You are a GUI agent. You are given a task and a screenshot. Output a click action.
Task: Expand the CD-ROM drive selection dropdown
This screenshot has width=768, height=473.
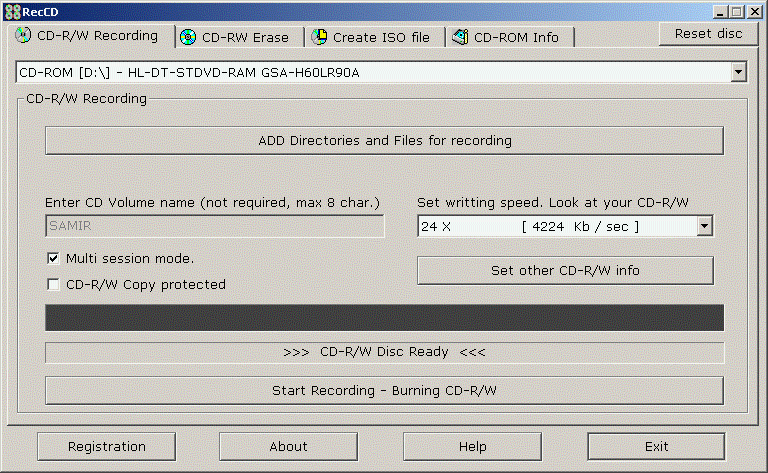click(x=738, y=72)
